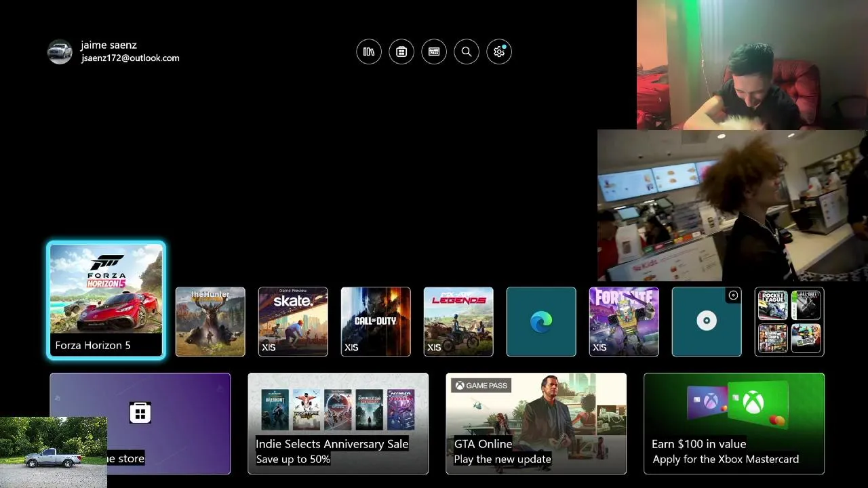Click the jsaenz172@outlook.com account text
Screen dimensions: 868x488
(x=130, y=58)
